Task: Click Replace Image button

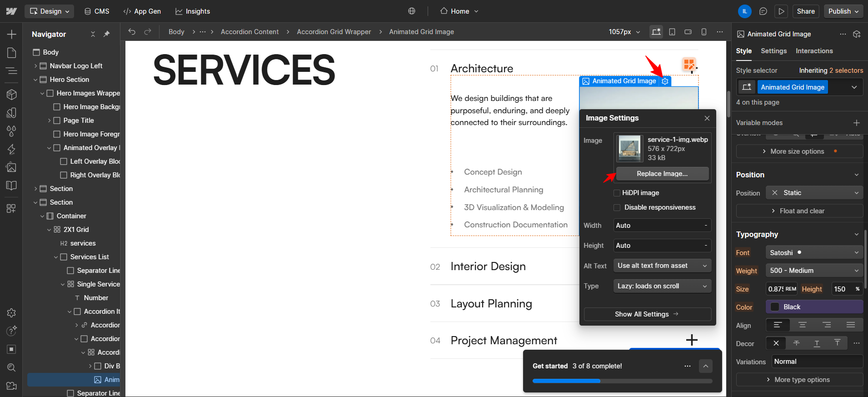Action: (662, 174)
